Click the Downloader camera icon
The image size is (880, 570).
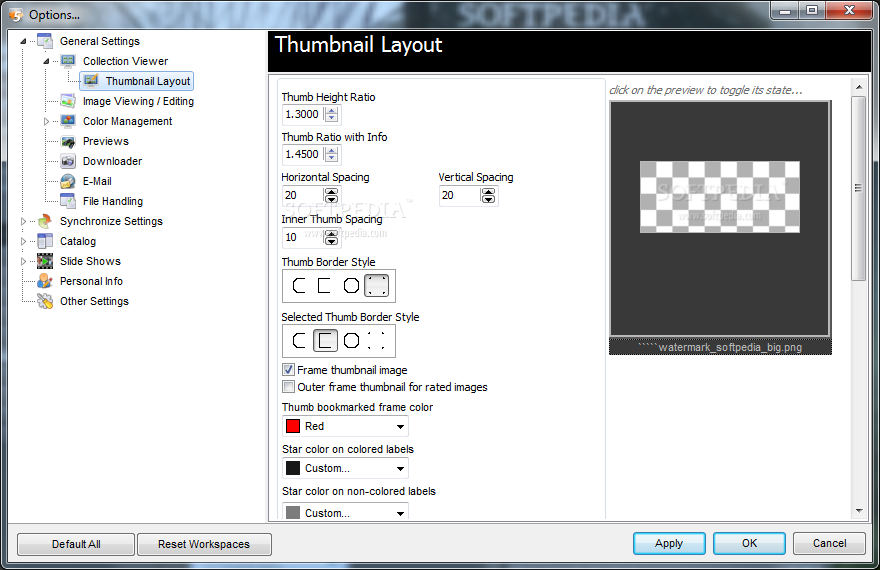[68, 161]
